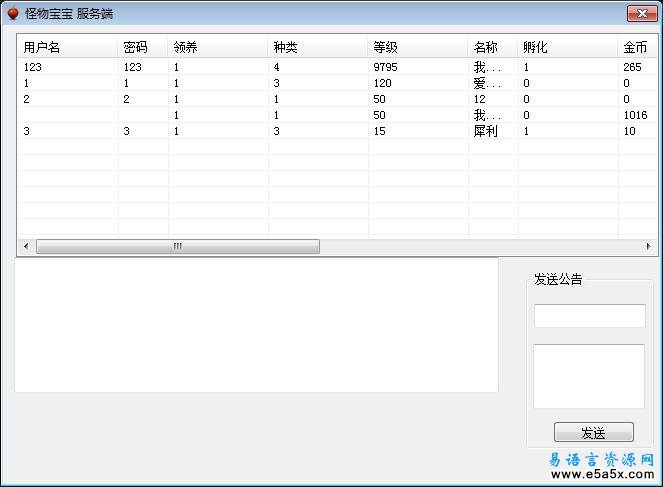The height and width of the screenshot is (487, 663).
Task: Click the large announcement text box
Action: [589, 376]
